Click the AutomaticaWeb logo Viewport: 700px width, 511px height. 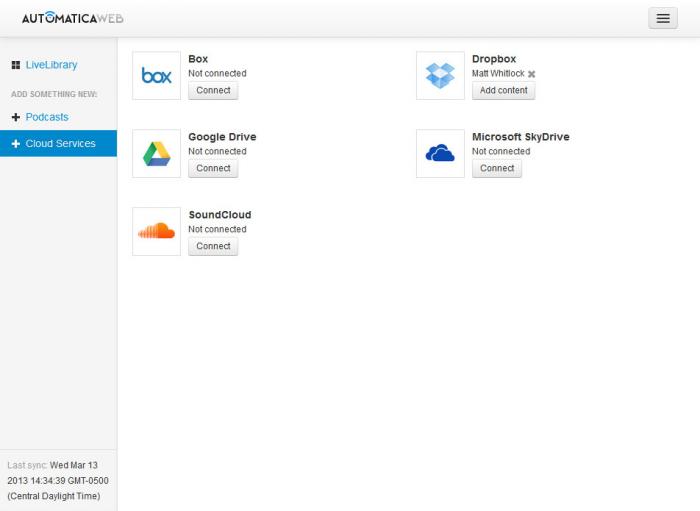pos(73,18)
